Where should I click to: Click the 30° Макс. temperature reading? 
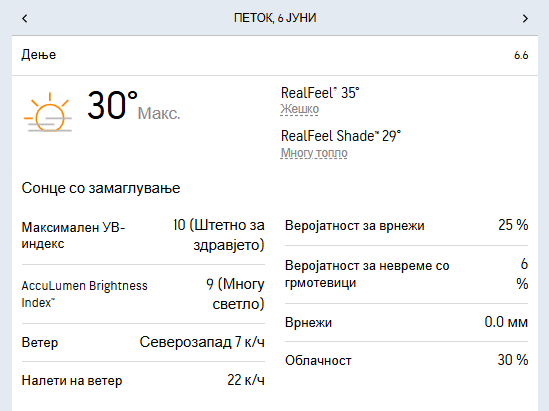pos(133,106)
